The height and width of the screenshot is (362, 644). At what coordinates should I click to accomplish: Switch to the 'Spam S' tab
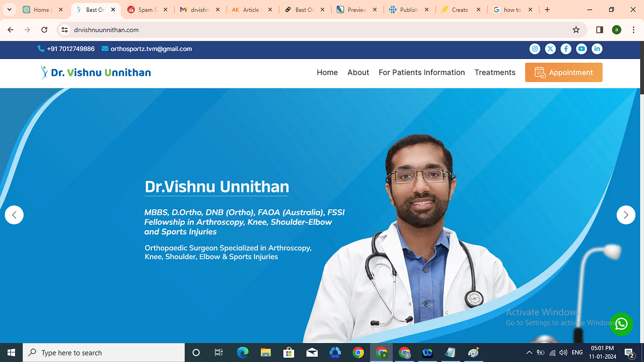click(147, 10)
